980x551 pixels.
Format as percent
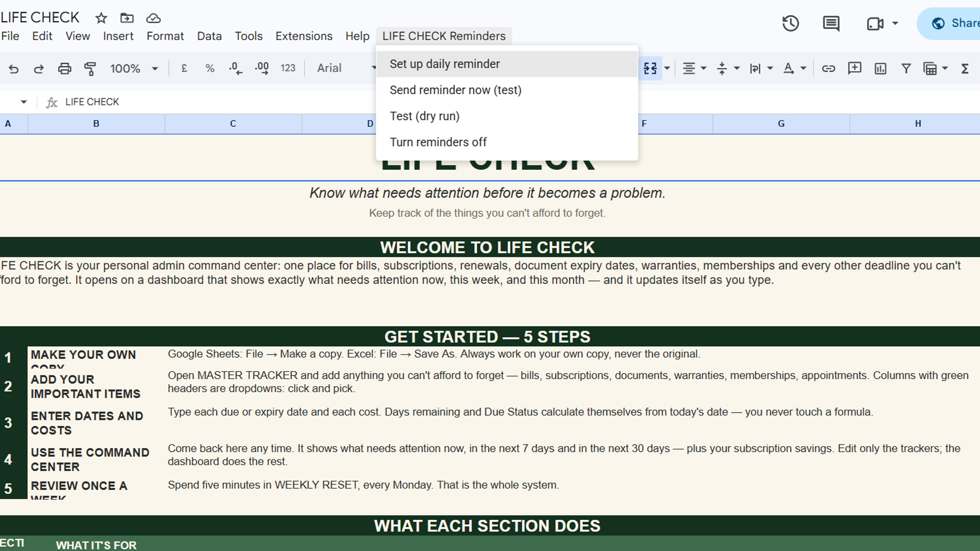tap(210, 68)
